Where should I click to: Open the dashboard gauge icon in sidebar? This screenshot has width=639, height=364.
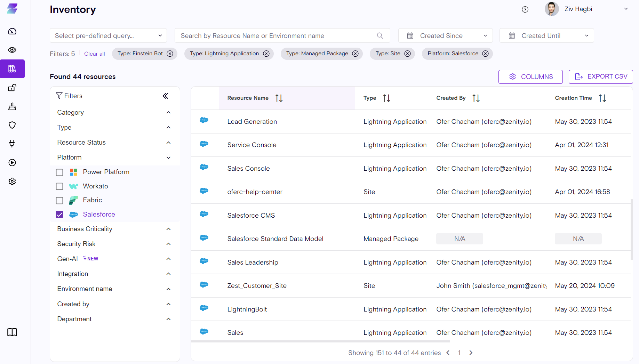pos(12,31)
